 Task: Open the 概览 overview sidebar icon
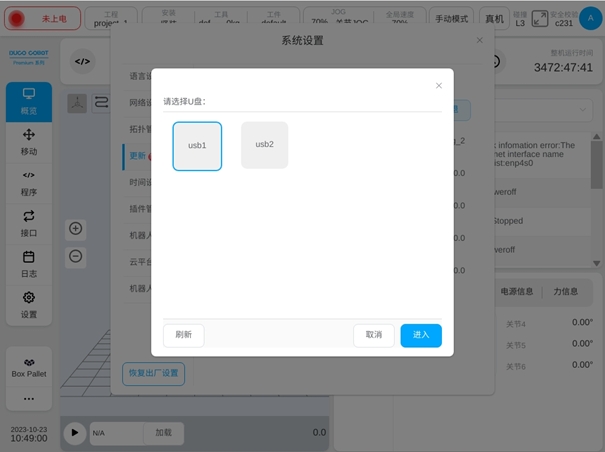[29, 101]
